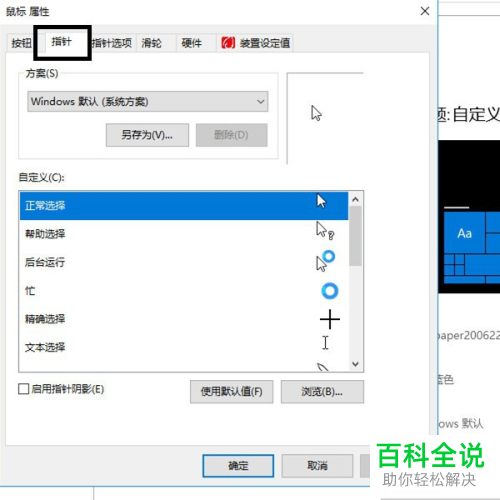The image size is (500, 500).
Task: Click the busy blue ring cursor icon
Action: [330, 291]
